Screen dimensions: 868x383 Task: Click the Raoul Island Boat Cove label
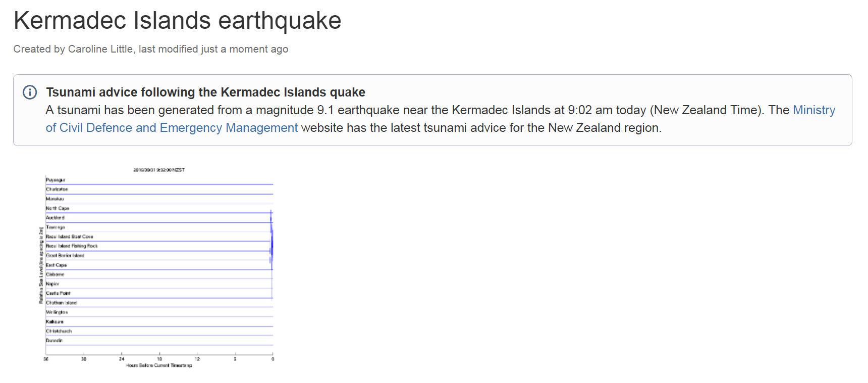[x=70, y=236]
